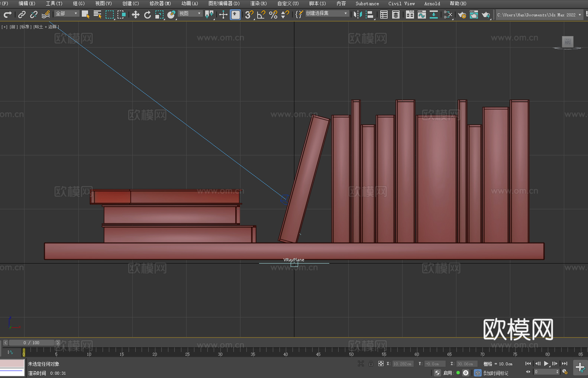Show the Ribbon toggle icon
Image resolution: width=588 pixels, height=378 pixels.
(410, 14)
